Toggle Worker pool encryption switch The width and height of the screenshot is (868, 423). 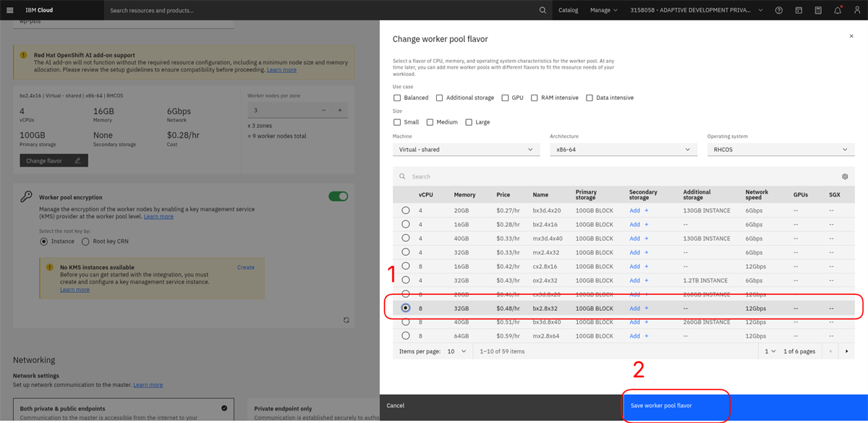pos(338,196)
